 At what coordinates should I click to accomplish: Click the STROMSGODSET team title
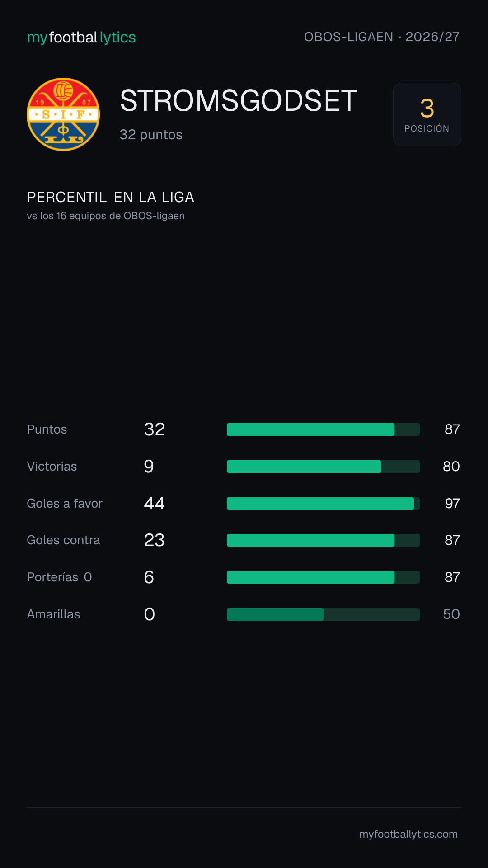coord(239,100)
